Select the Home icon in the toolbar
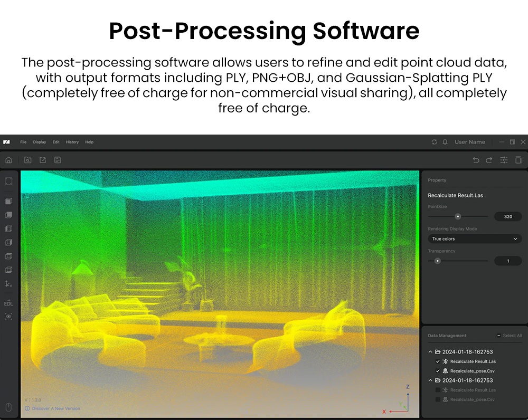Screen dimensions: 528x420 pyautogui.click(x=8, y=160)
